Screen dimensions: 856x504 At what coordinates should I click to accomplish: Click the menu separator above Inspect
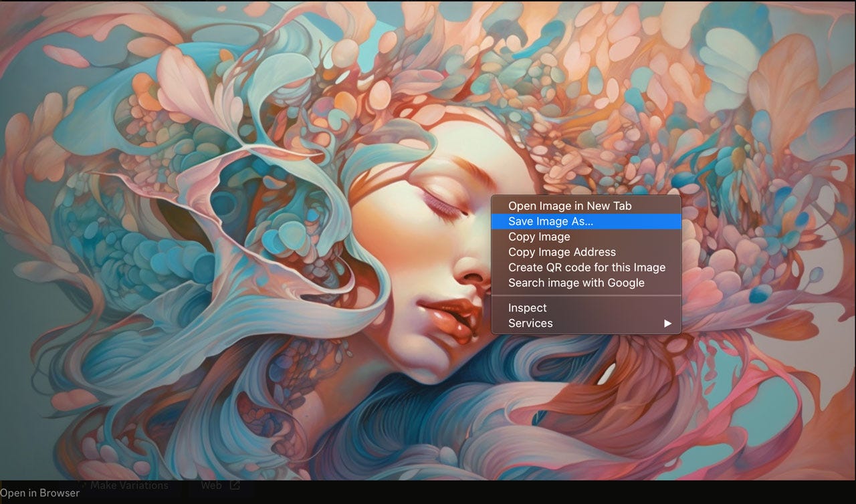(586, 295)
